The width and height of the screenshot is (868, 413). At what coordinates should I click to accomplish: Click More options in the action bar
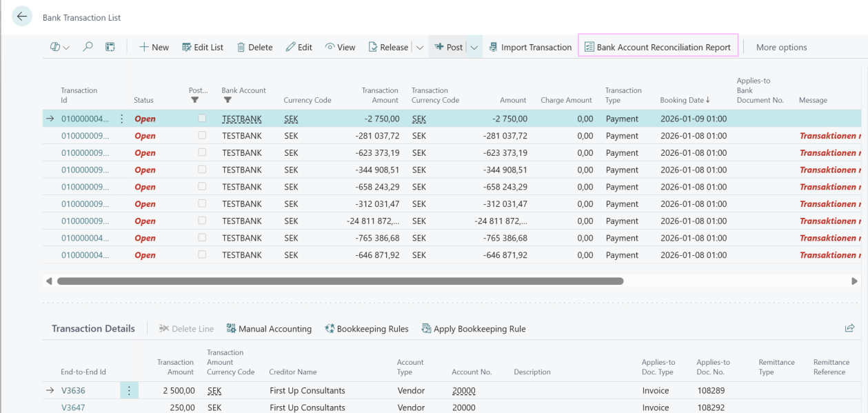(781, 47)
